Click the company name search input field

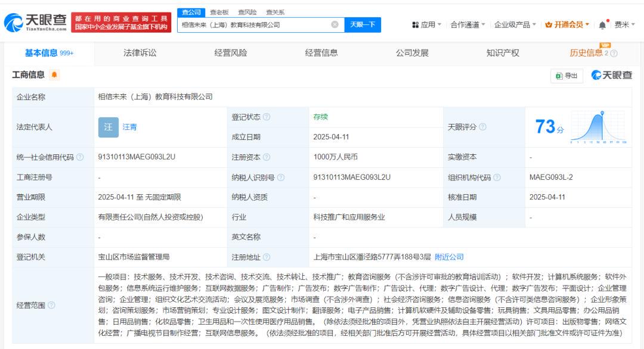coord(255,24)
